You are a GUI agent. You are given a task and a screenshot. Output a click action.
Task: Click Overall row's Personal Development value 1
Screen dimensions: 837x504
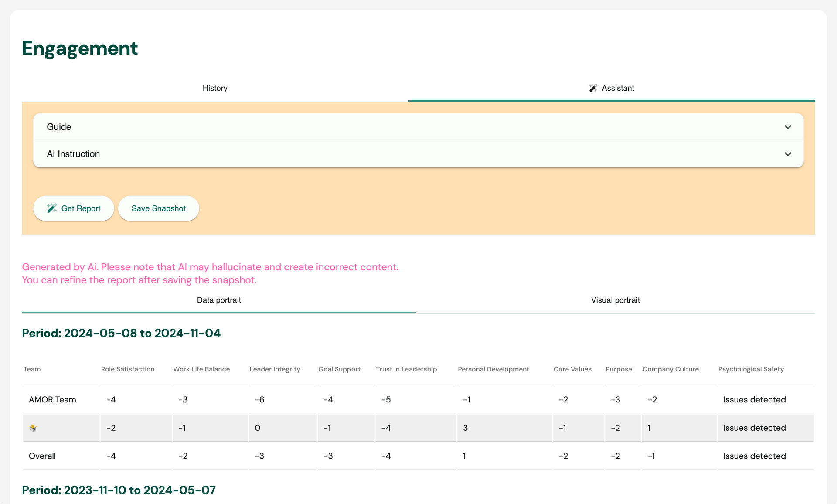(464, 456)
